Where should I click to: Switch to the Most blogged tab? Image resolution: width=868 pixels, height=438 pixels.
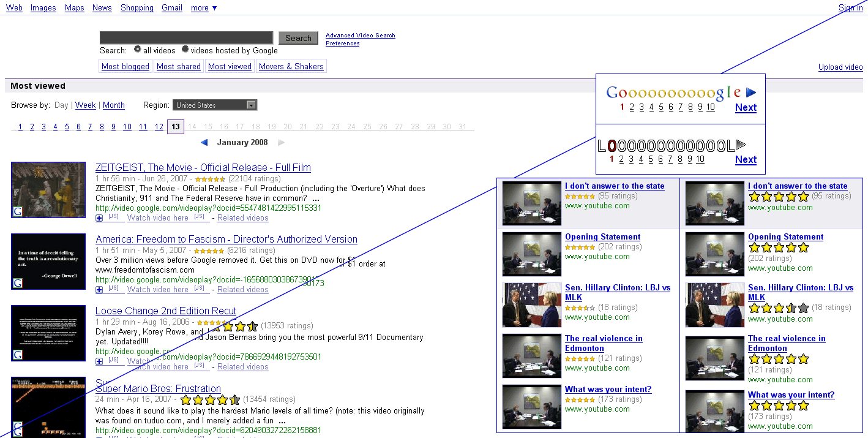(125, 66)
